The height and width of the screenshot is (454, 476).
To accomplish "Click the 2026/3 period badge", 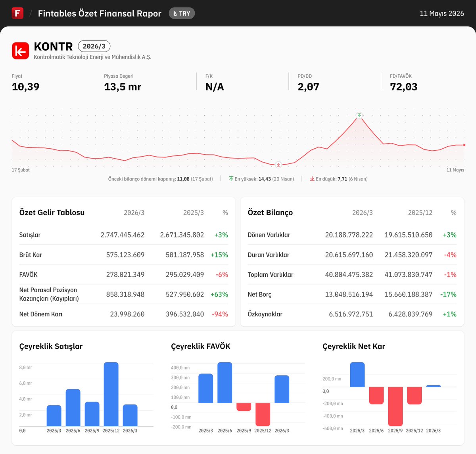I will pyautogui.click(x=94, y=46).
